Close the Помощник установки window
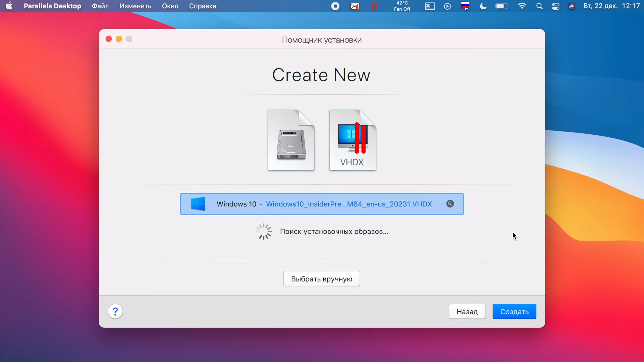The height and width of the screenshot is (362, 644). point(109,39)
